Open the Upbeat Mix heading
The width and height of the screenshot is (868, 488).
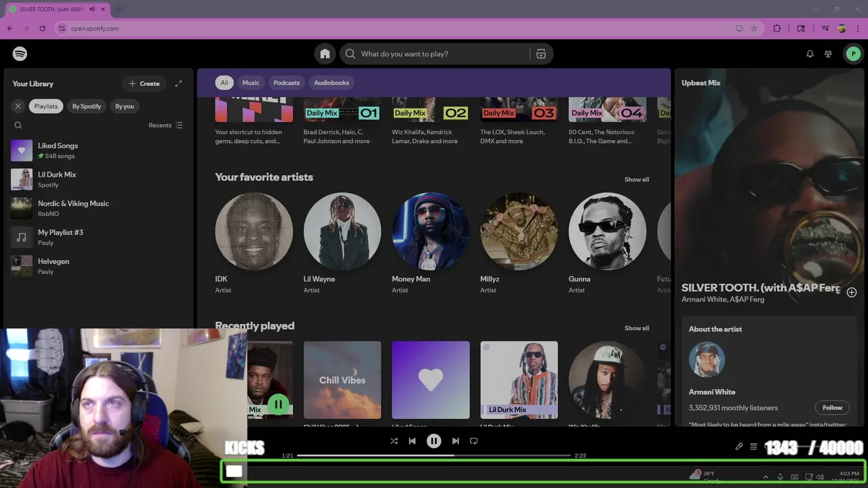(701, 83)
